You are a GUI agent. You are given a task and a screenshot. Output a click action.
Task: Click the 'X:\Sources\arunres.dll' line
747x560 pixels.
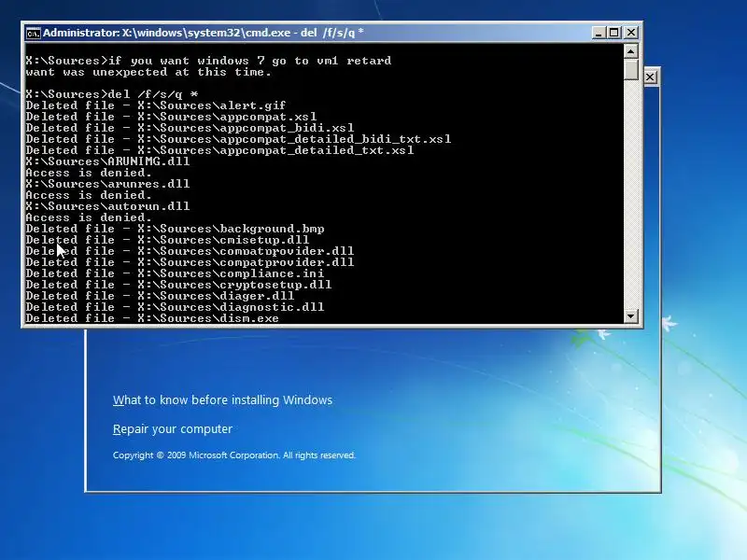pos(107,184)
